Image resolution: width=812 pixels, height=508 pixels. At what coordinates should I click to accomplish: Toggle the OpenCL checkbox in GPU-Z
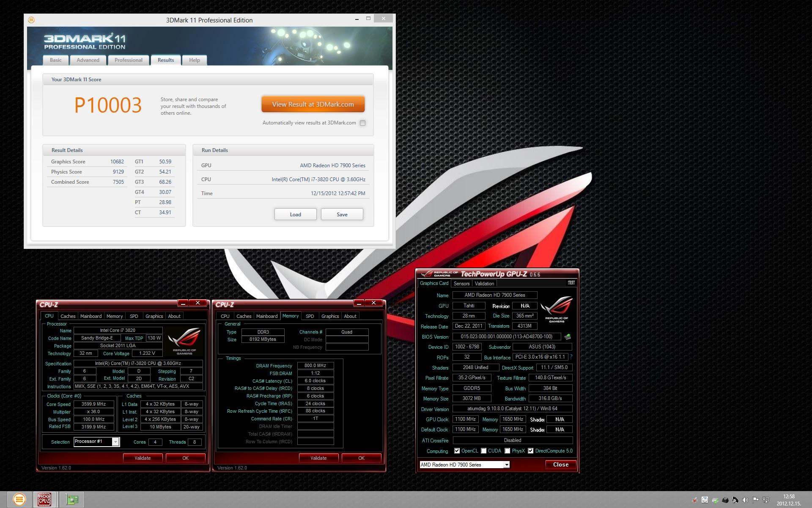(457, 451)
